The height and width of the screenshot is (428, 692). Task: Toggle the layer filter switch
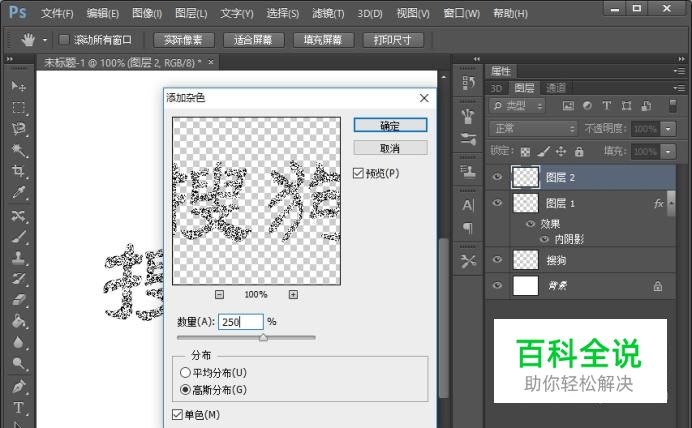coord(673,106)
